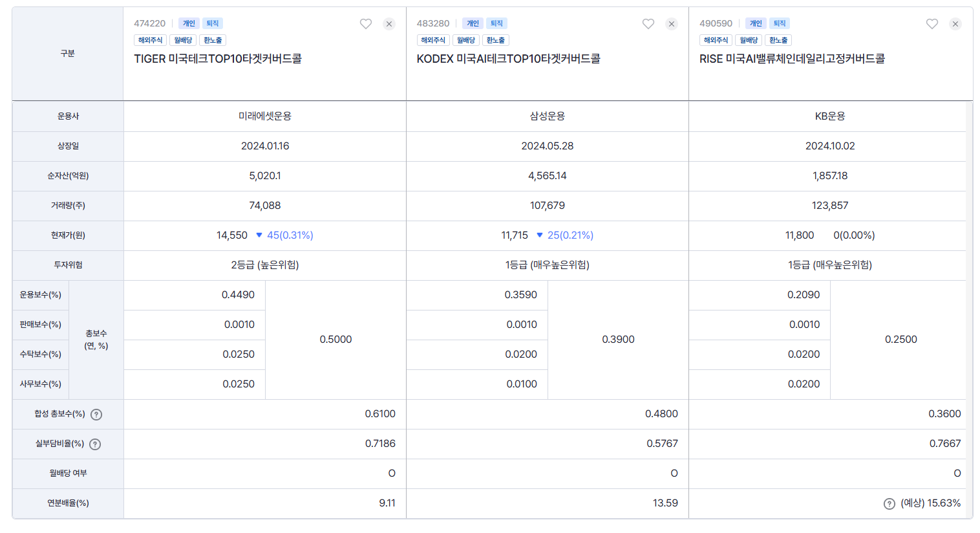Open help icon next to 합성 총보수(%)
Screen dimensions: 980x533
(96, 415)
